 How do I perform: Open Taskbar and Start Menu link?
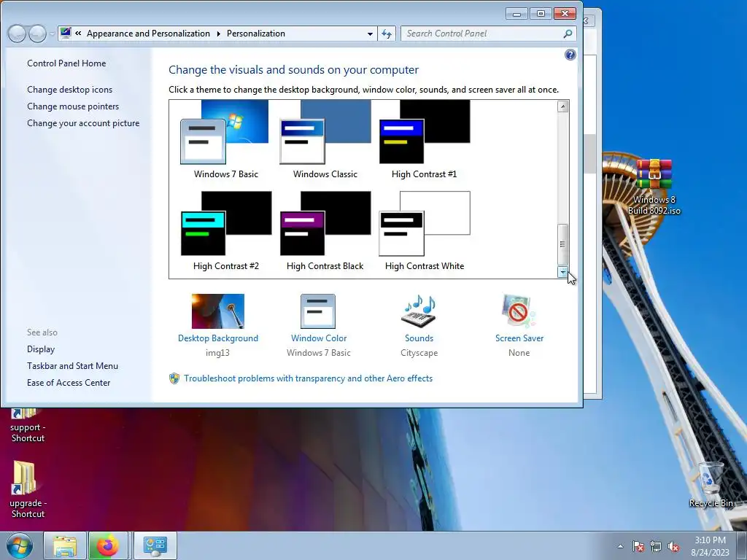point(72,366)
